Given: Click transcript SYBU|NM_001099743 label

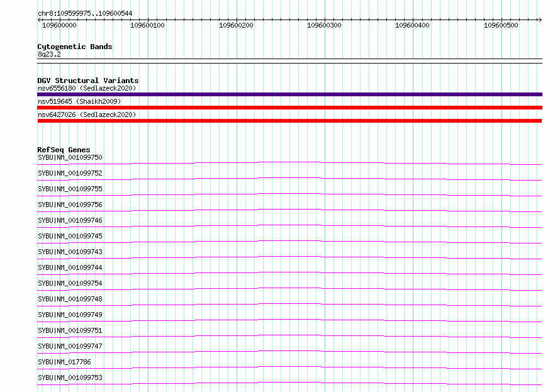Looking at the screenshot, I should click(x=70, y=252).
